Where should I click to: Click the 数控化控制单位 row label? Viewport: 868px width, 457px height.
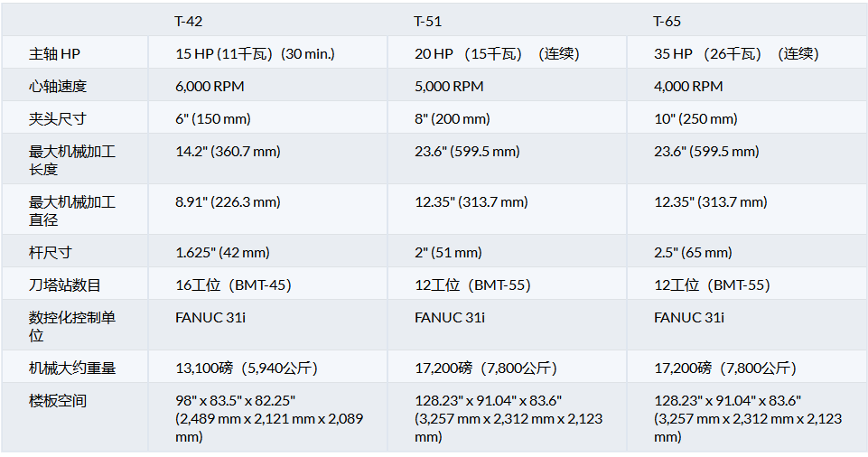(x=72, y=326)
